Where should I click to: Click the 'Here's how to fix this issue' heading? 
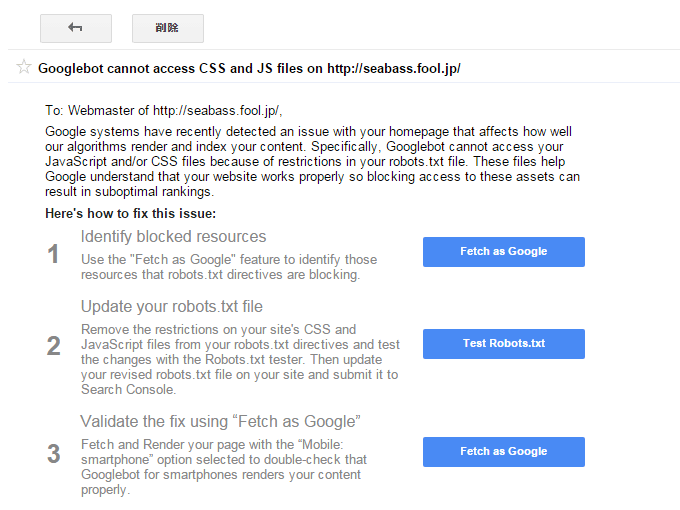pyautogui.click(x=131, y=213)
